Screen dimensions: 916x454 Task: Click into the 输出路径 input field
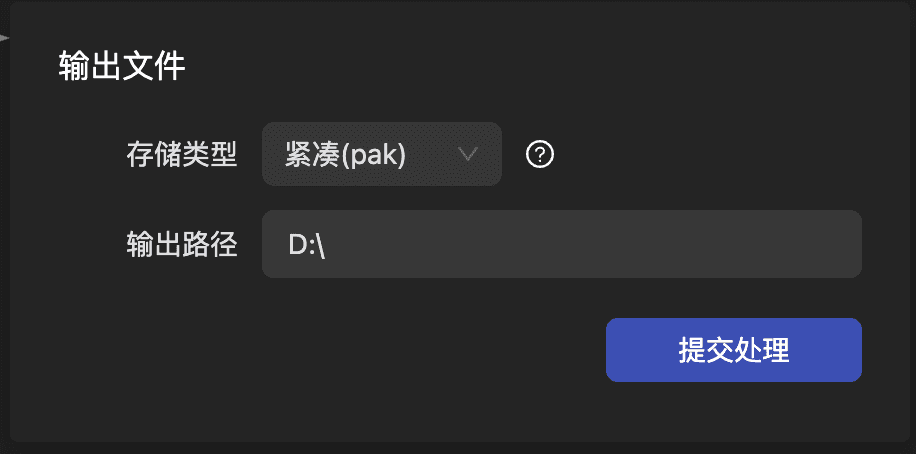coord(561,244)
